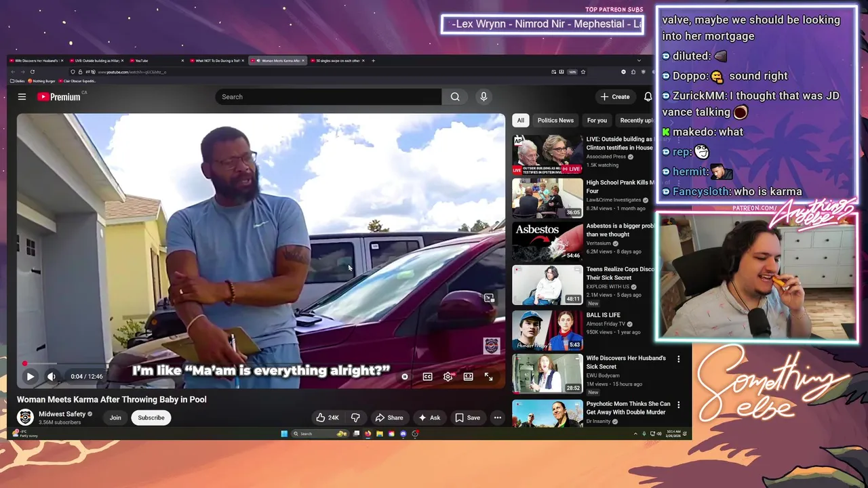This screenshot has height=488, width=868.
Task: Select the Recently uploaded filter chip
Action: pyautogui.click(x=635, y=121)
